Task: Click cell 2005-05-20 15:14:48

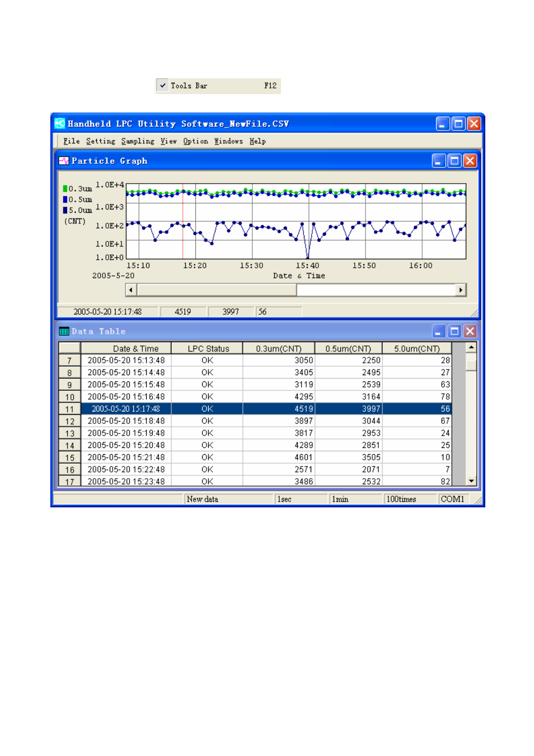Action: click(x=126, y=372)
